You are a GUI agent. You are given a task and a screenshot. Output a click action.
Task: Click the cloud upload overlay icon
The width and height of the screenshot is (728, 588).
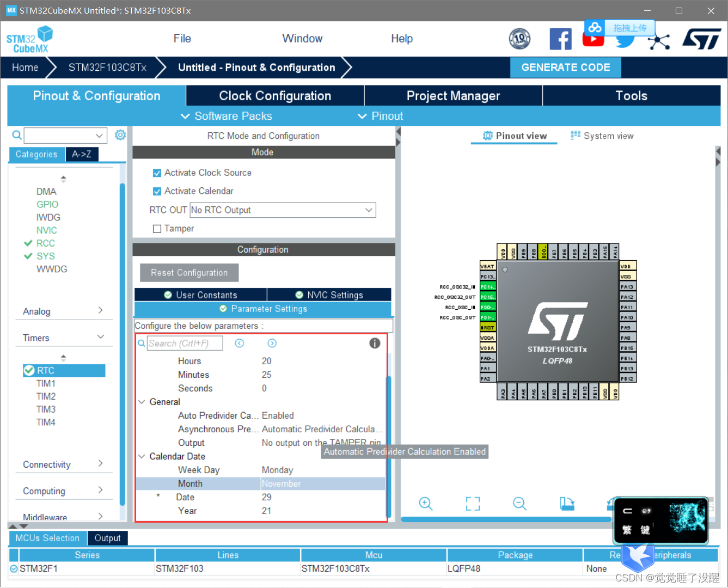pyautogui.click(x=595, y=27)
